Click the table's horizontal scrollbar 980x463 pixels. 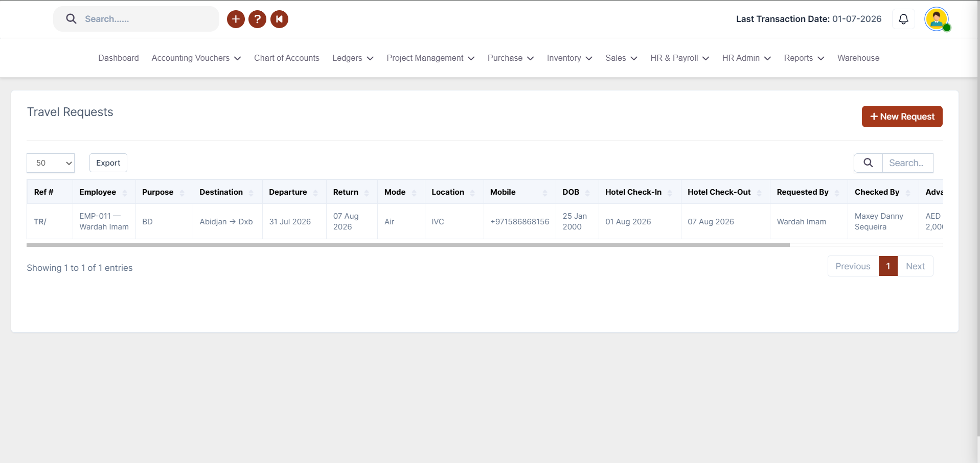pyautogui.click(x=408, y=245)
